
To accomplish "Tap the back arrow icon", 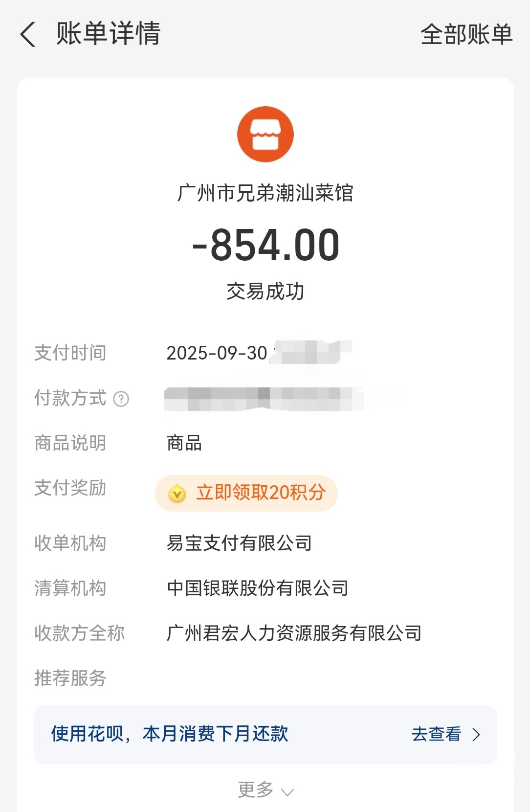I will tap(28, 34).
